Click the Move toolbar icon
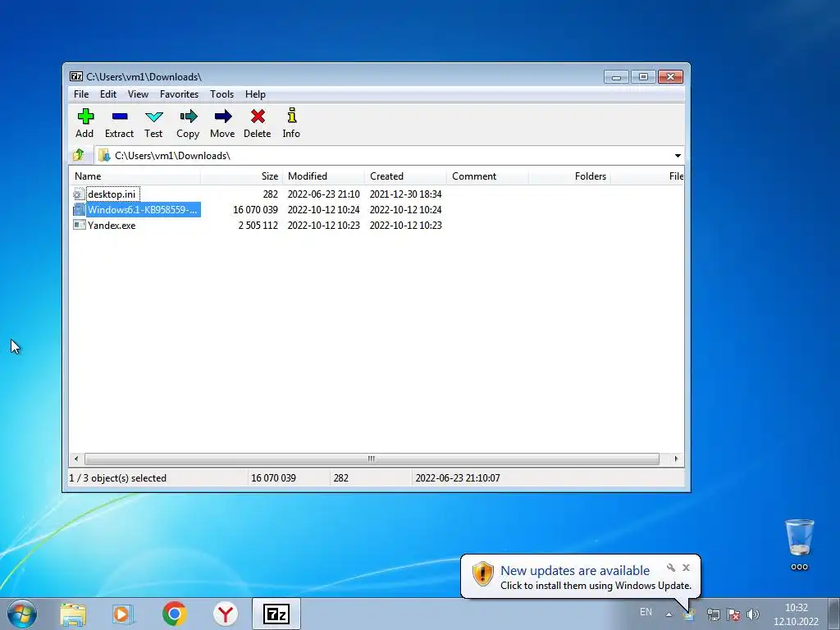This screenshot has height=630, width=840. [223, 116]
